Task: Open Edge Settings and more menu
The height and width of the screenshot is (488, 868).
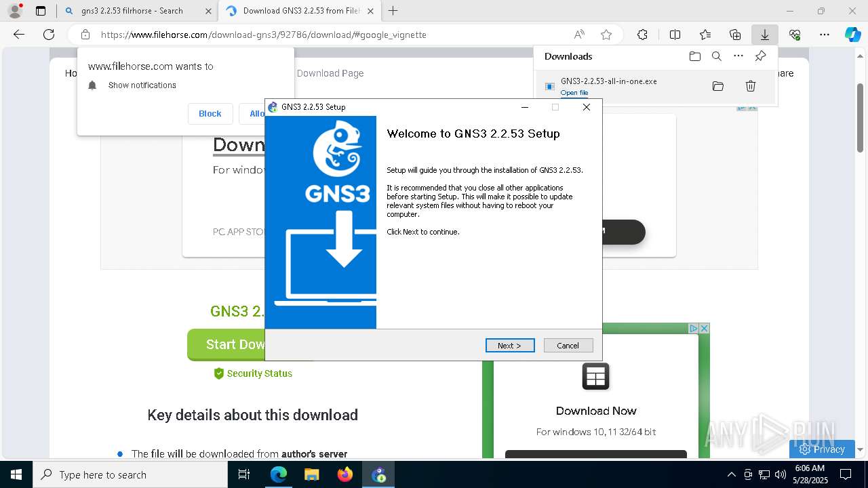Action: pos(825,35)
